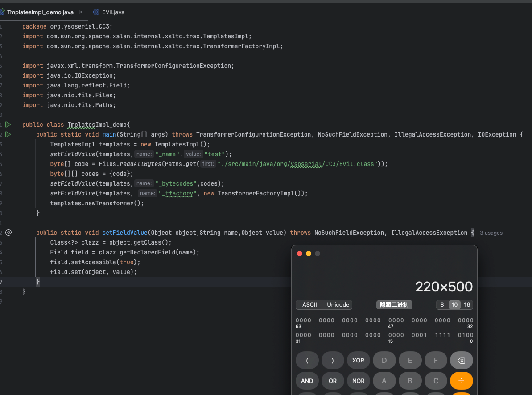Select base 8 in calculator
The height and width of the screenshot is (395, 532).
442,305
